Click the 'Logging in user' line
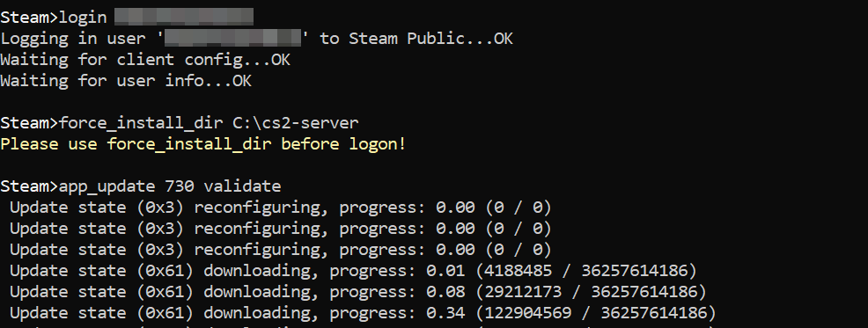This screenshot has width=868, height=328. tap(256, 38)
